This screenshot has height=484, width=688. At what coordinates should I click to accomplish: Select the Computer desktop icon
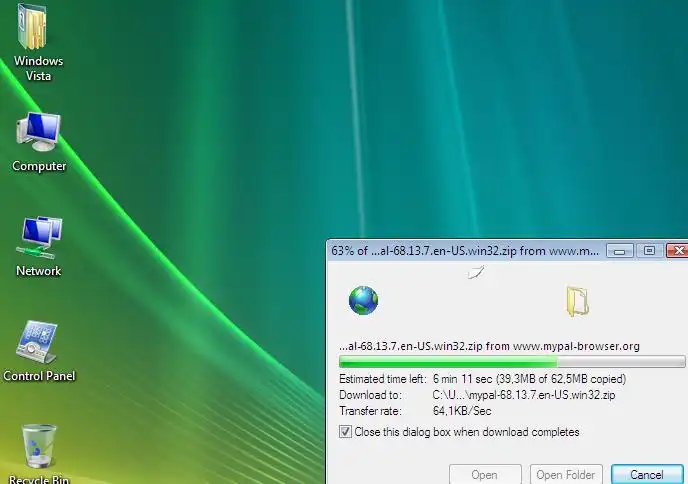click(x=39, y=133)
